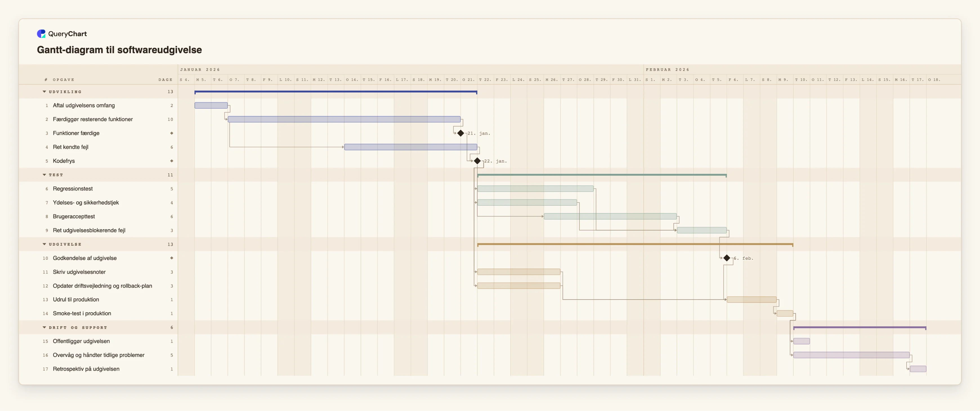Select the 'Kodefrys' task name
This screenshot has width=980, height=411.
tap(64, 161)
